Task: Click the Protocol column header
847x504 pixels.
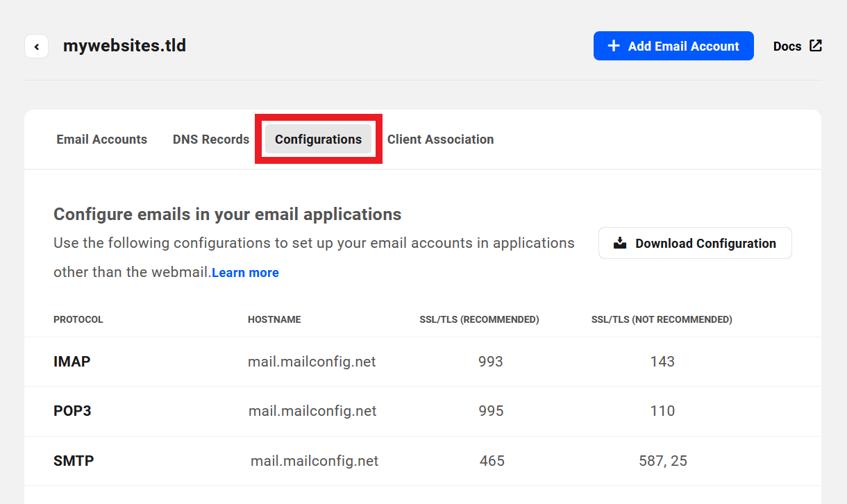Action: pyautogui.click(x=78, y=319)
